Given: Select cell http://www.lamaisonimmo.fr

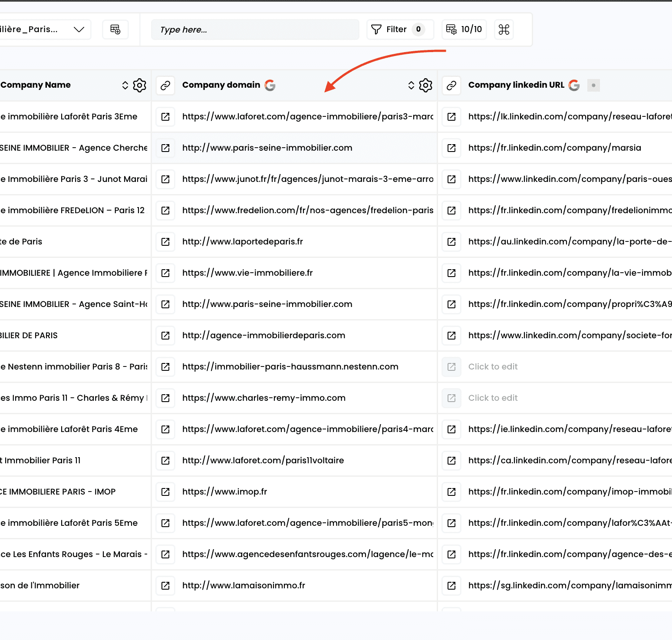Looking at the screenshot, I should (244, 585).
